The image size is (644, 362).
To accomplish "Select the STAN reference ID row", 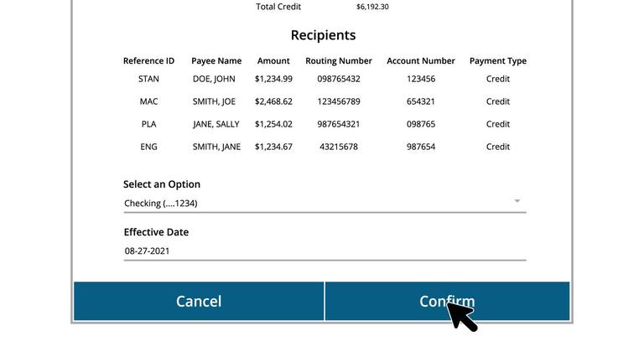I will click(x=325, y=79).
